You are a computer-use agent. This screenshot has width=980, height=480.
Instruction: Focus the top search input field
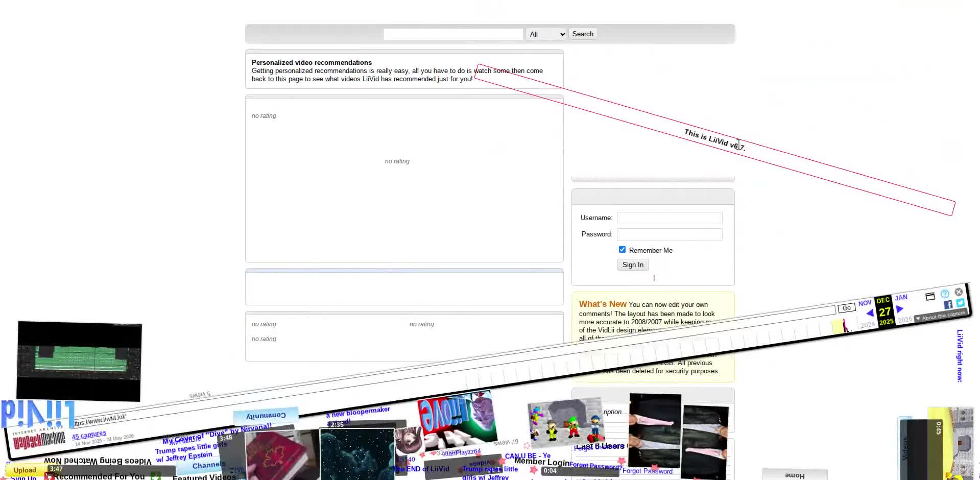click(x=453, y=34)
